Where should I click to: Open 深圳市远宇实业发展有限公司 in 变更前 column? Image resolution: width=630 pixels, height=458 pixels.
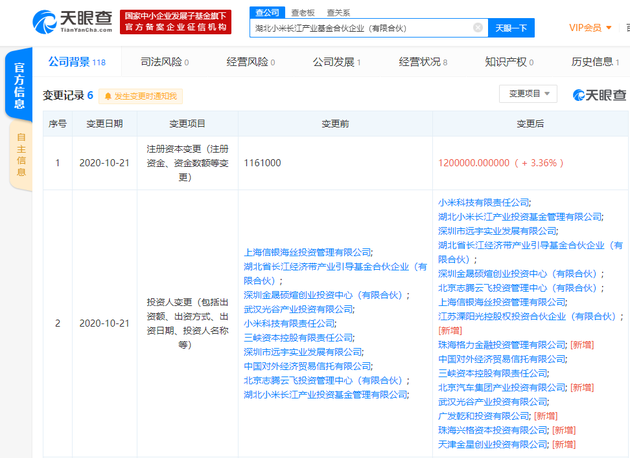tap(303, 352)
